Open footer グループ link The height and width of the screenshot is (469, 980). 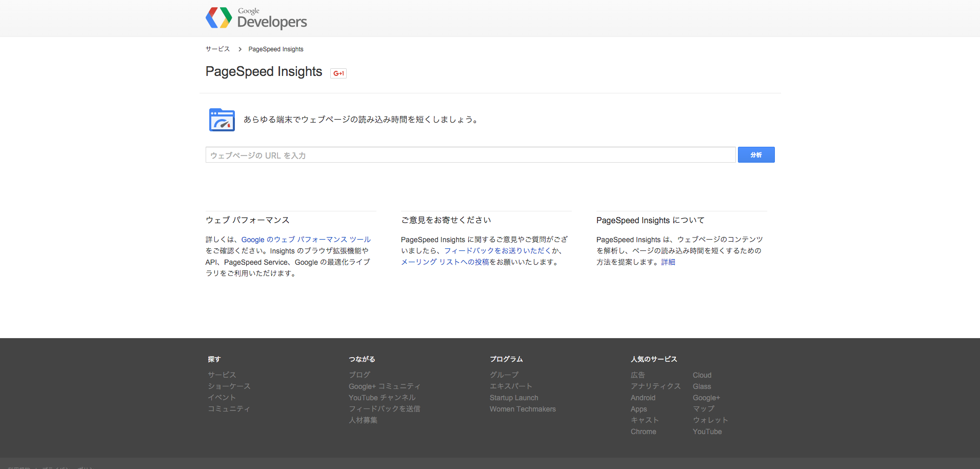click(x=504, y=375)
